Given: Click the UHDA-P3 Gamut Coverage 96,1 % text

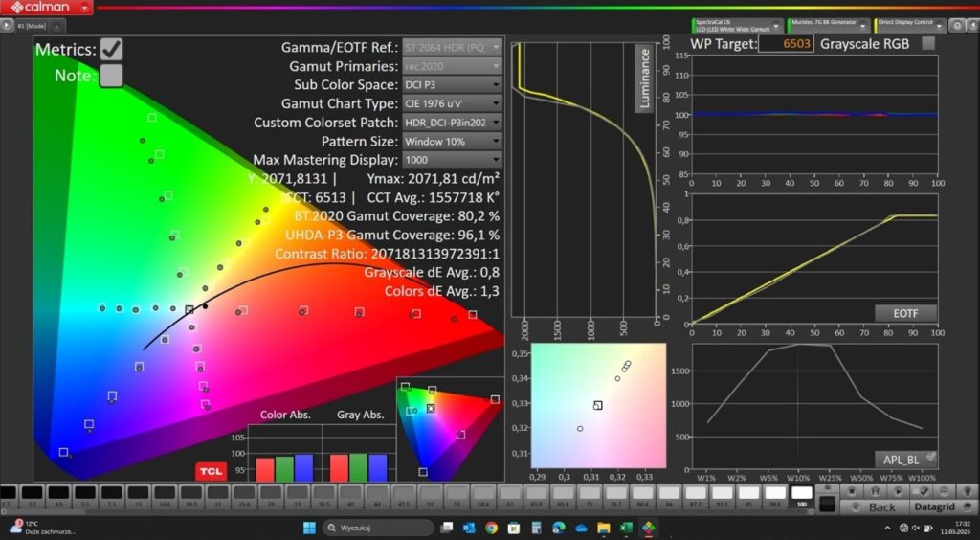Looking at the screenshot, I should tap(392, 235).
